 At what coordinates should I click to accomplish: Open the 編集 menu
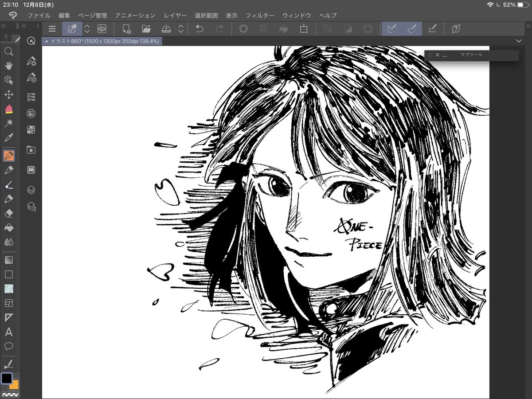tap(64, 16)
